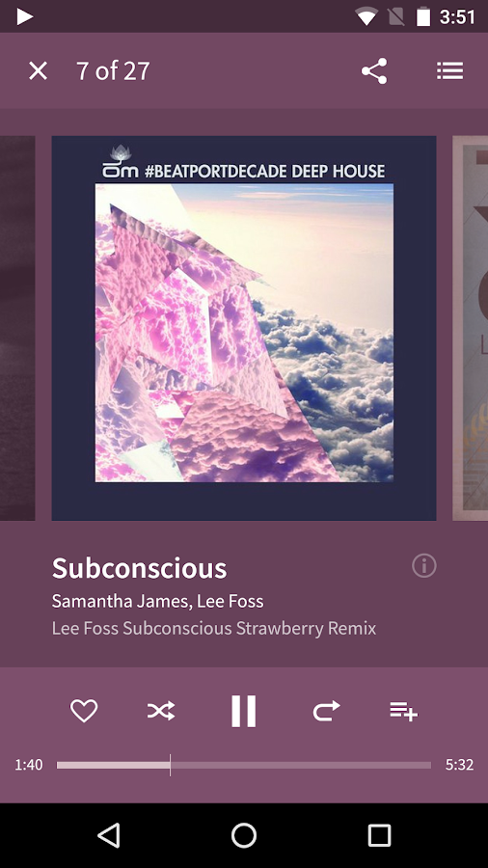This screenshot has width=488, height=868.
Task: View track info details
Action: 424,566
